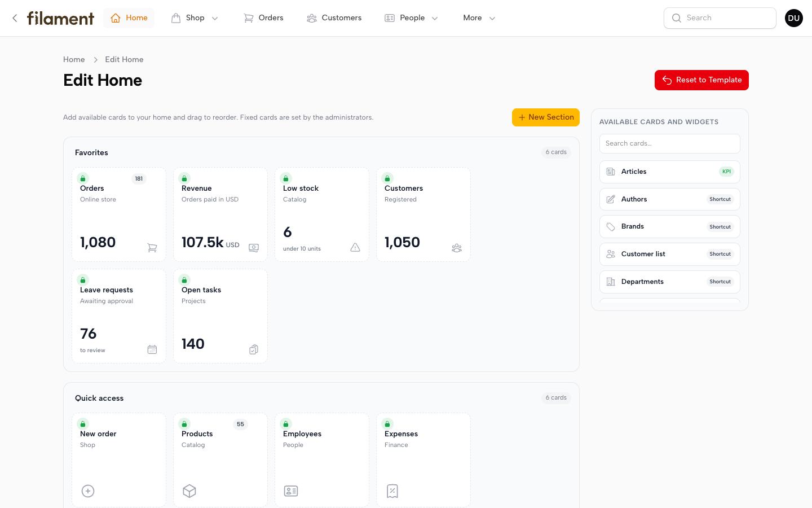Click the warning triangle on Low stock card
Image resolution: width=812 pixels, height=508 pixels.
pyautogui.click(x=355, y=248)
